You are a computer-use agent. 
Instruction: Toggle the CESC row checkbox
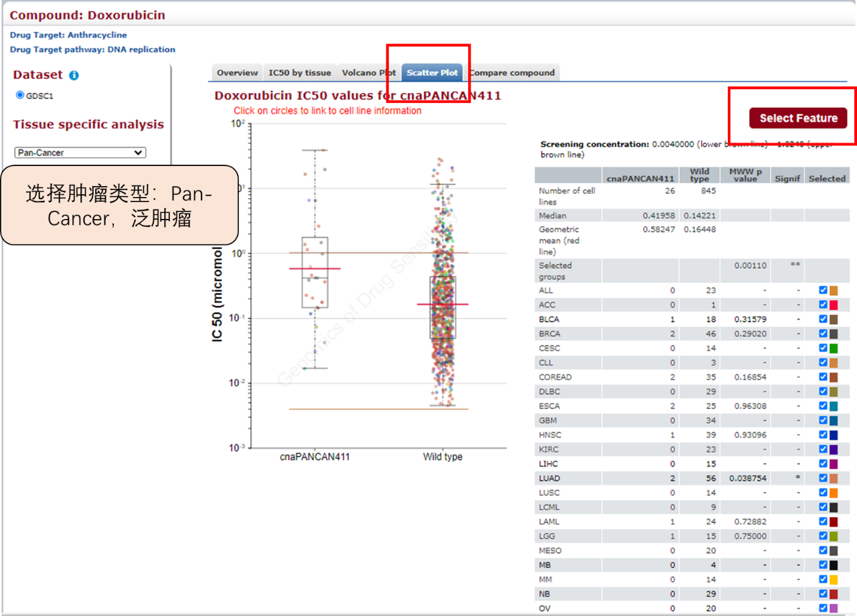click(x=823, y=348)
